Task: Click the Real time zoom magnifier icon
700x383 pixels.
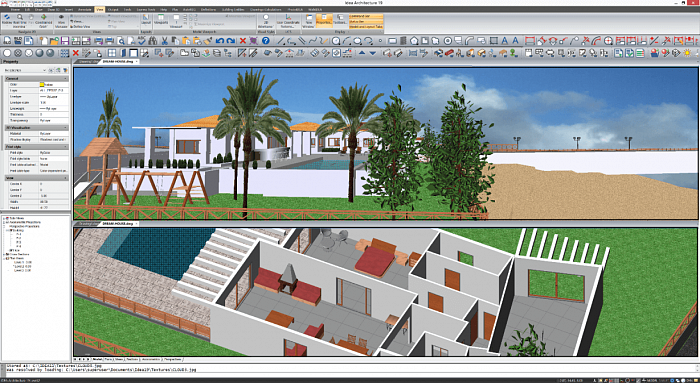Action: tap(20, 20)
